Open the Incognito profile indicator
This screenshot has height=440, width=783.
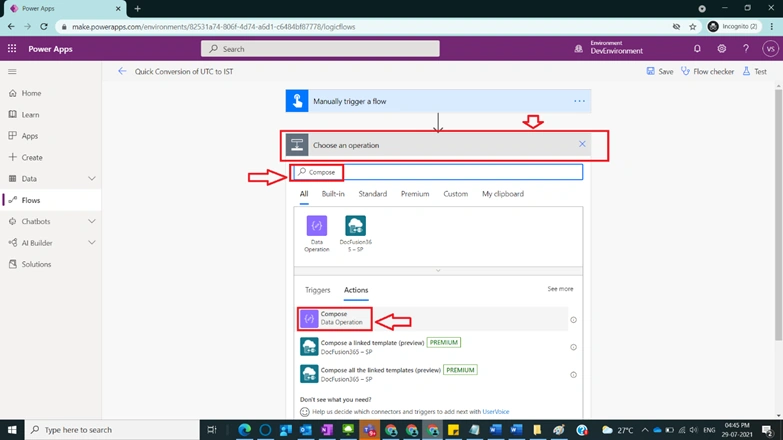point(733,26)
